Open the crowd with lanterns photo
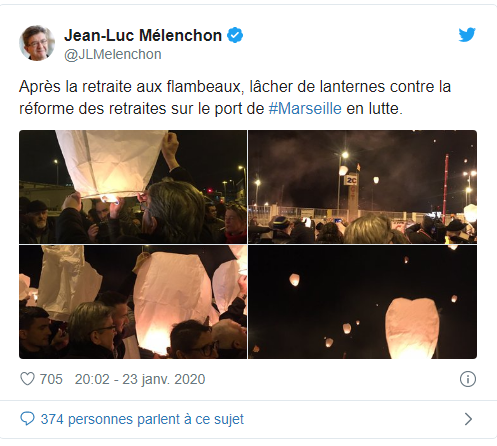The height and width of the screenshot is (446, 497). [133, 302]
